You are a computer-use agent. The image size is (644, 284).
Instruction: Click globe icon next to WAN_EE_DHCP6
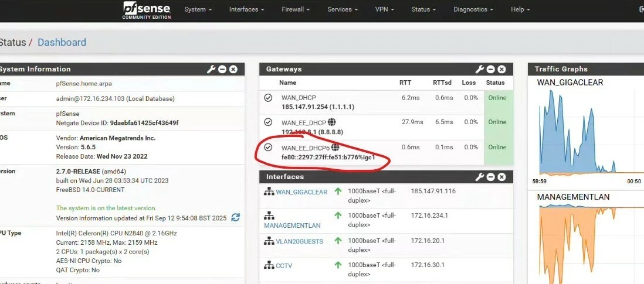(x=335, y=147)
